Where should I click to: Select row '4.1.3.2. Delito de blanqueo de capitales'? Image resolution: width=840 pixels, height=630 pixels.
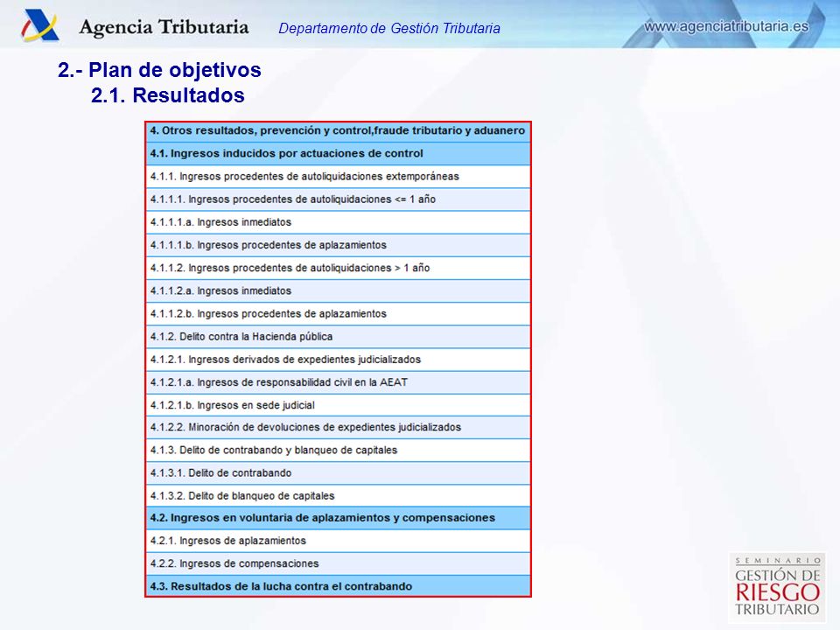338,496
